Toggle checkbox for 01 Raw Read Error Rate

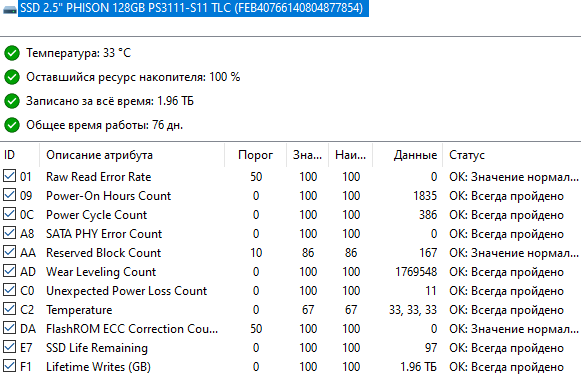pos(9,176)
